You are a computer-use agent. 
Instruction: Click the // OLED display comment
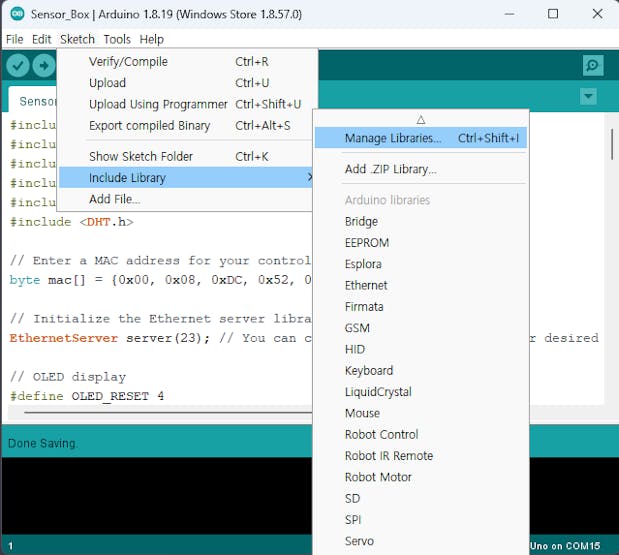coord(68,377)
